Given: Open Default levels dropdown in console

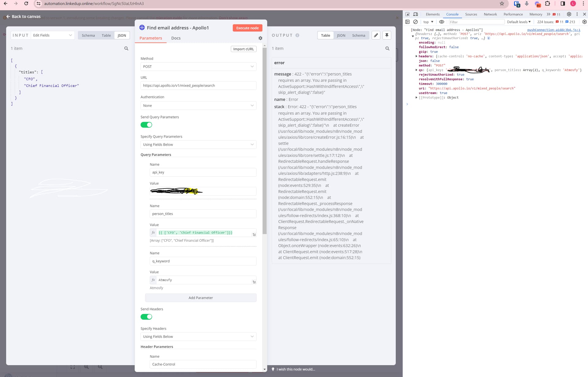Looking at the screenshot, I should point(519,22).
